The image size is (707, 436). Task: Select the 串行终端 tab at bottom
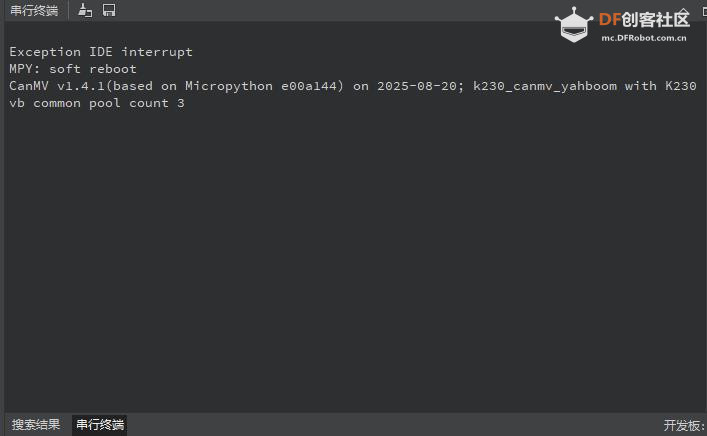tap(100, 425)
